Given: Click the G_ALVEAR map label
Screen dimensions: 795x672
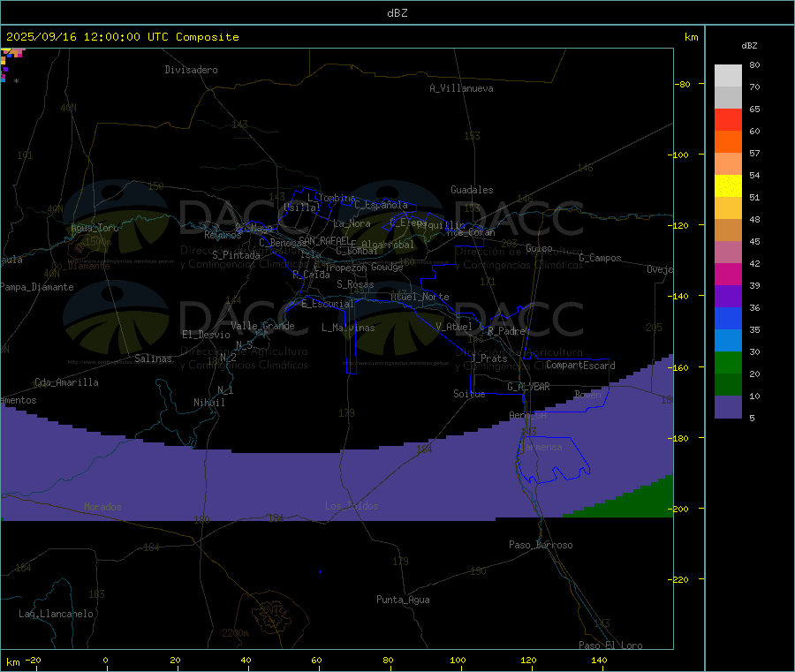Looking at the screenshot, I should (x=529, y=387).
